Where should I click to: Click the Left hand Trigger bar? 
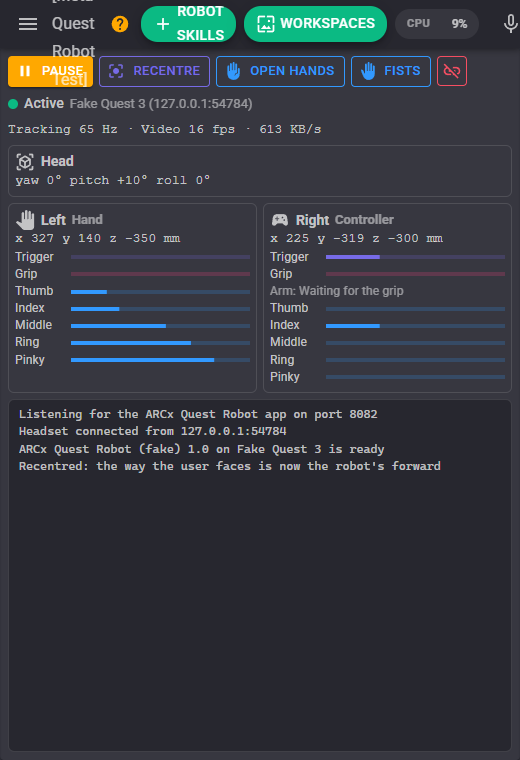160,257
